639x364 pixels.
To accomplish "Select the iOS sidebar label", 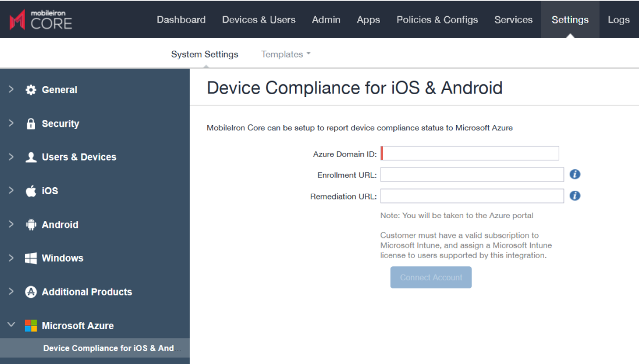I will click(x=49, y=191).
